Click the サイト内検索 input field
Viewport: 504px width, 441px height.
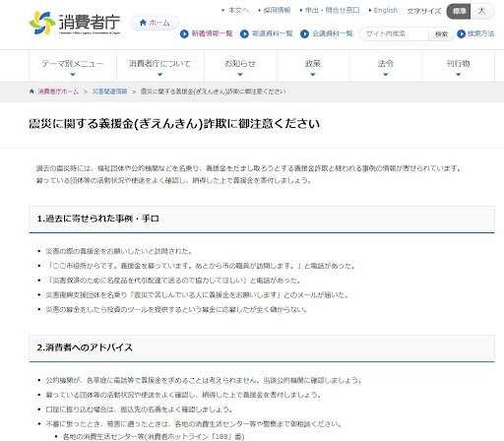point(394,33)
